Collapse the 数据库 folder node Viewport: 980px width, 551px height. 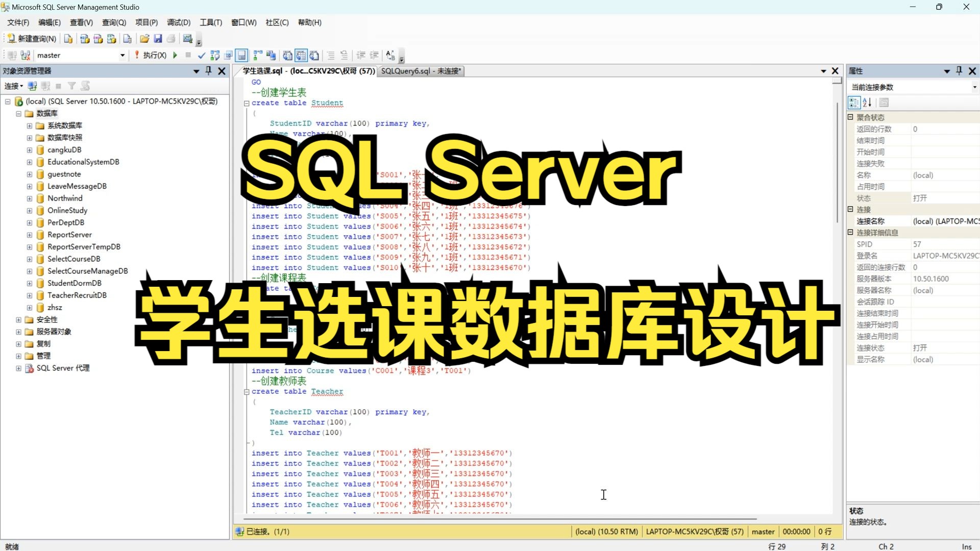coord(18,114)
